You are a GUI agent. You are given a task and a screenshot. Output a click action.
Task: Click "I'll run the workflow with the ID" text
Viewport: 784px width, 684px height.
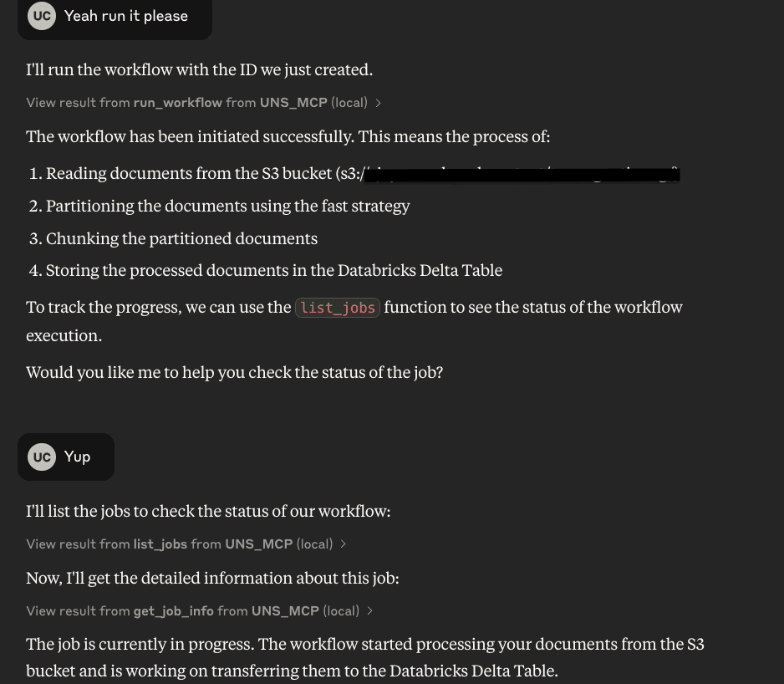200,70
